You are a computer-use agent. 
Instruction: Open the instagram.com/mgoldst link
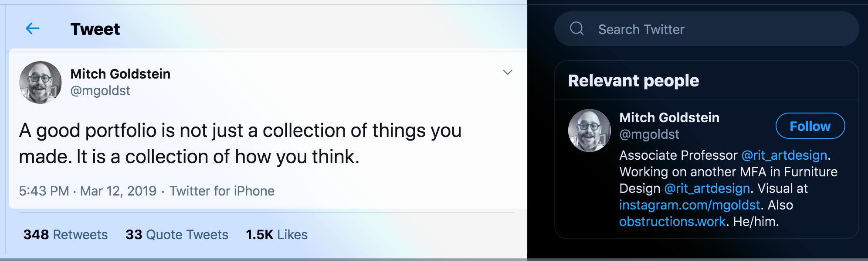pos(689,205)
